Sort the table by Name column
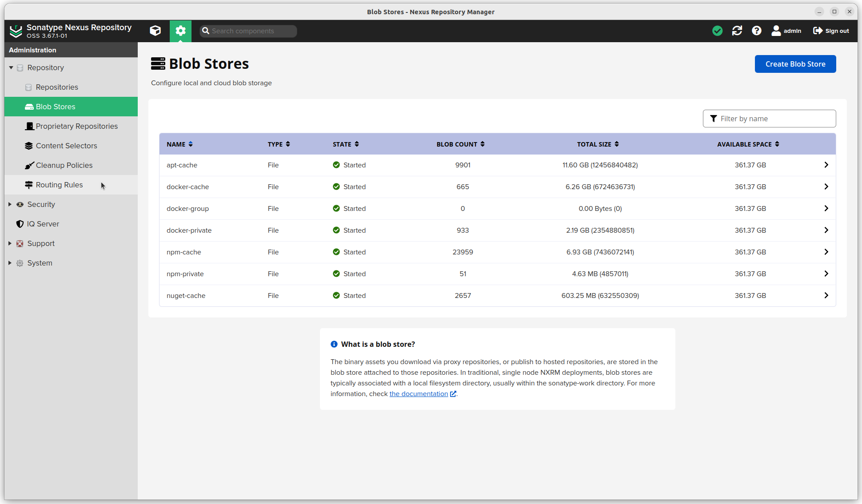 (x=180, y=144)
